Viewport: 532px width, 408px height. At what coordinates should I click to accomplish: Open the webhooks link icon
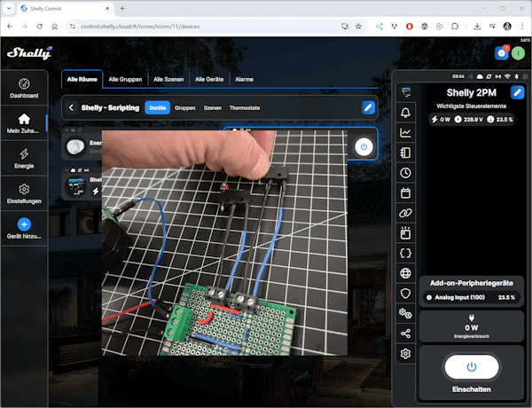coord(406,213)
